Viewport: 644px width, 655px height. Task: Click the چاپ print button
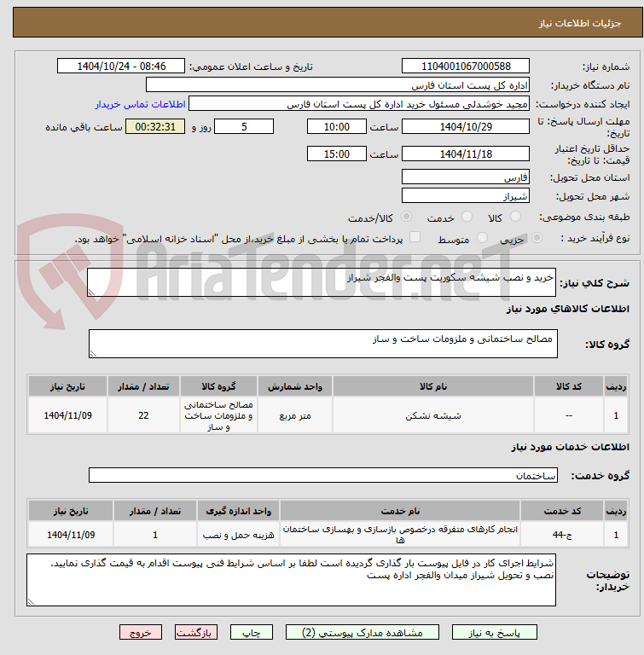coord(251,633)
